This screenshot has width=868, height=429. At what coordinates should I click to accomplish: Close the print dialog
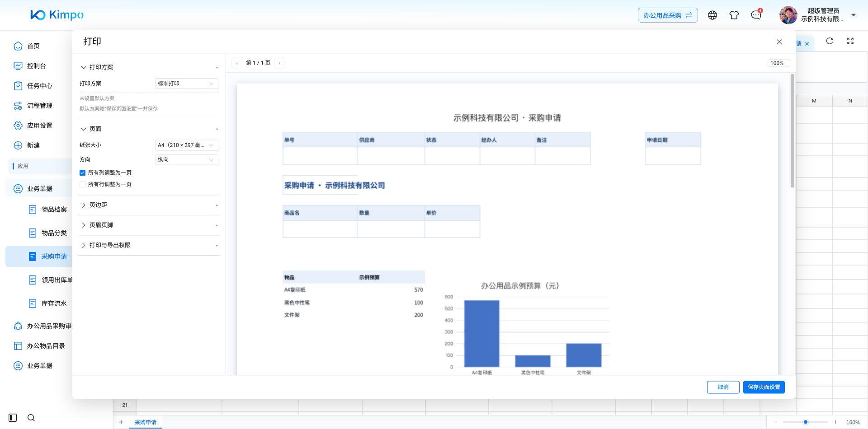(779, 42)
